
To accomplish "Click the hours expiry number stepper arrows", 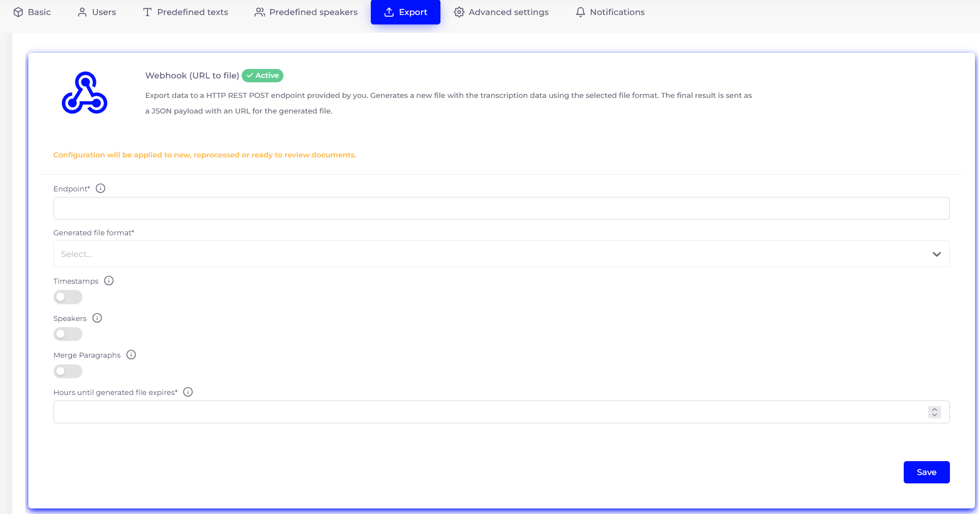I will (934, 412).
